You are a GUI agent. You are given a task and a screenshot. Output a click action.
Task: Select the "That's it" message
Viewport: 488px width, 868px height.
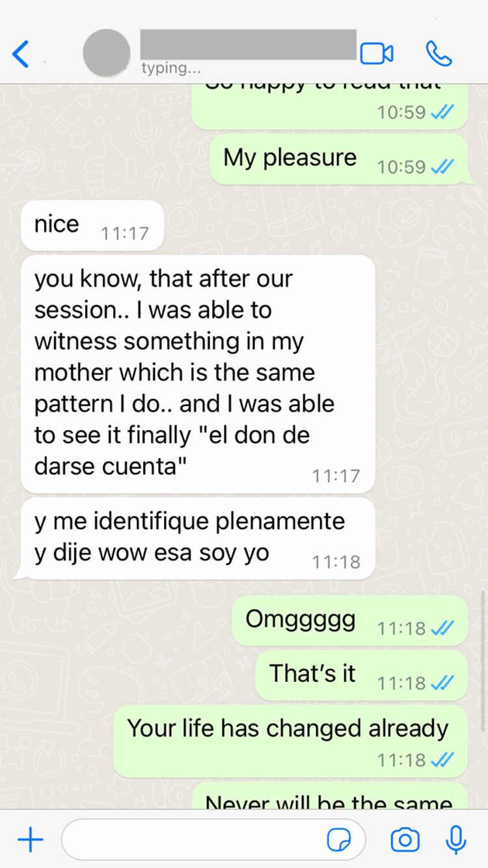[361, 675]
